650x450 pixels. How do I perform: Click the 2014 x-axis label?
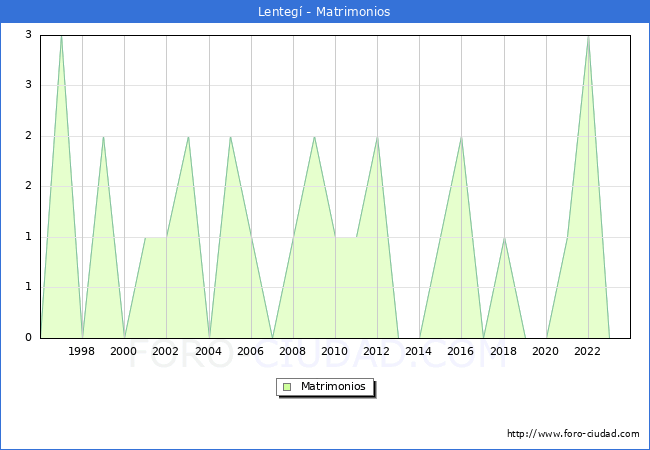(418, 351)
